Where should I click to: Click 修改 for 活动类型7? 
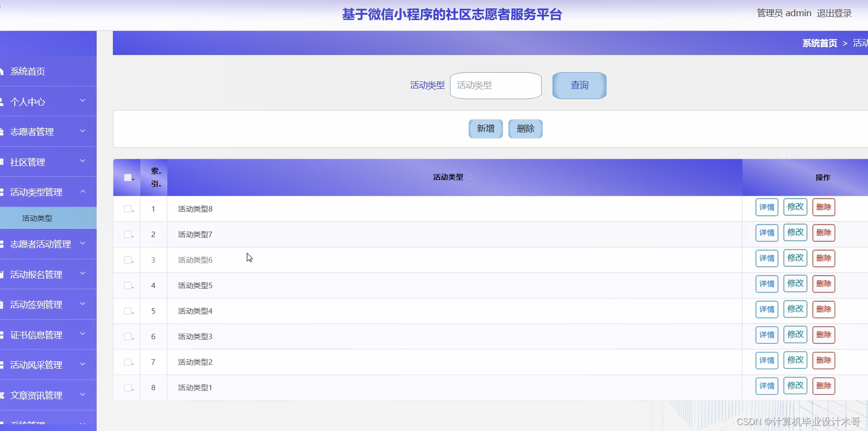pos(795,233)
